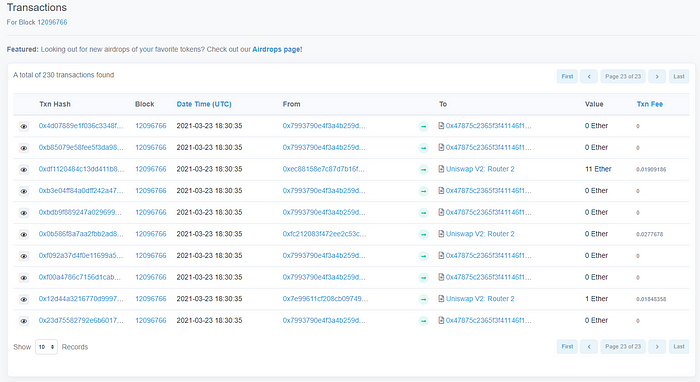Open block number link in 0xdf1120484c13dd411b8 row
The width and height of the screenshot is (700, 382).
(150, 169)
